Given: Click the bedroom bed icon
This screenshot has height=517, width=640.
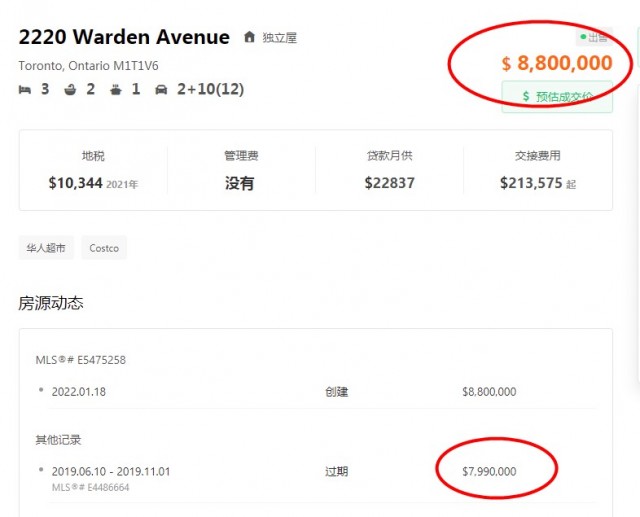Looking at the screenshot, I should tap(25, 90).
